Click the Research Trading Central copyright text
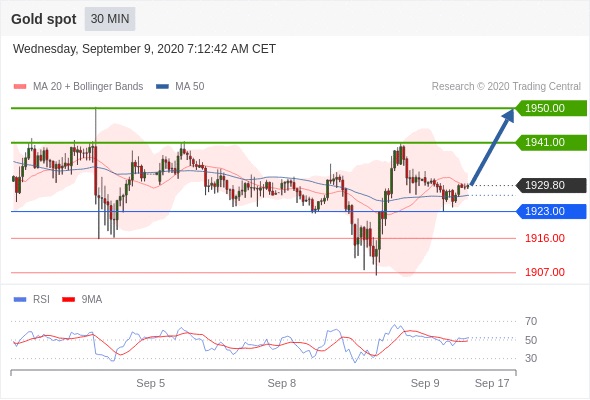The width and height of the screenshot is (590, 400). click(506, 87)
